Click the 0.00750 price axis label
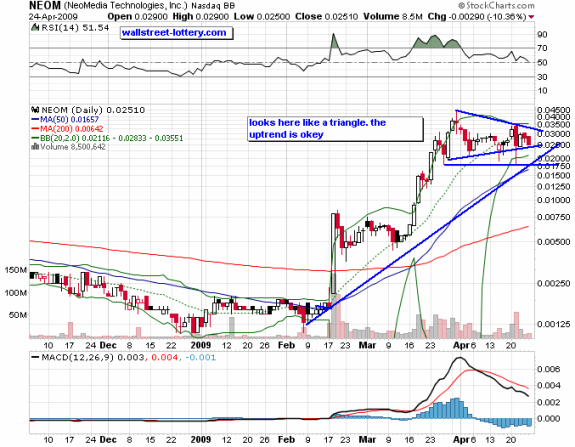 (553, 217)
